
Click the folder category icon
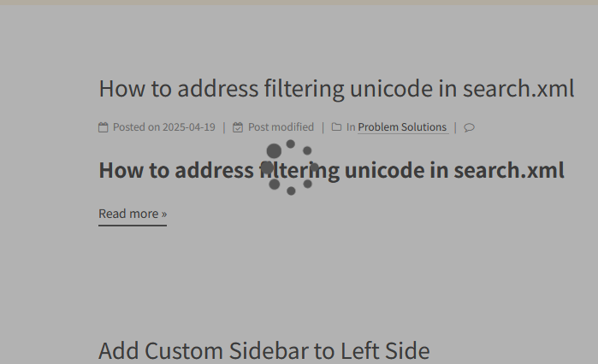tap(336, 127)
